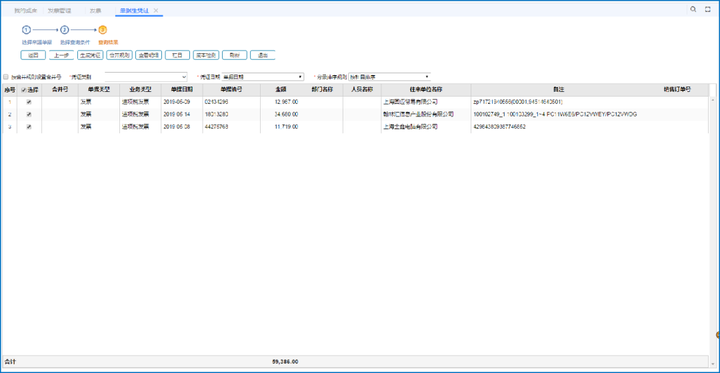Viewport: 720px width, 373px height.
Task: Click the 部门名称 column header
Action: (x=322, y=90)
